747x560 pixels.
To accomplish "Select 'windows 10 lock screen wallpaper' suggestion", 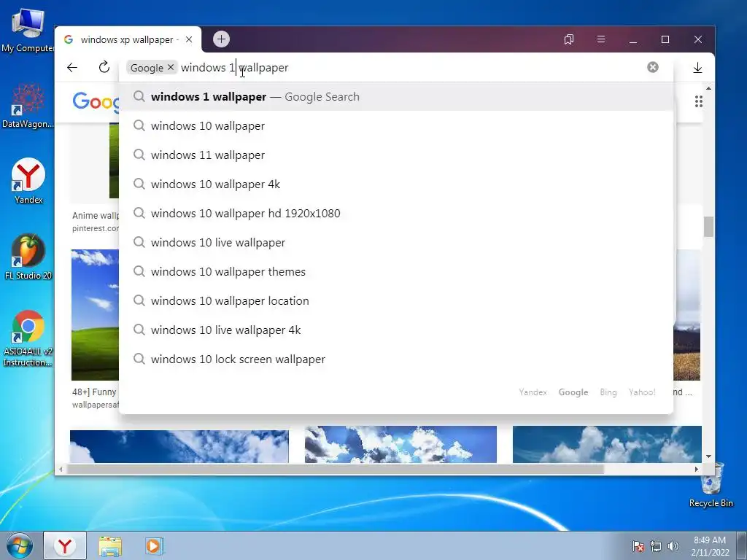I will pos(396,359).
